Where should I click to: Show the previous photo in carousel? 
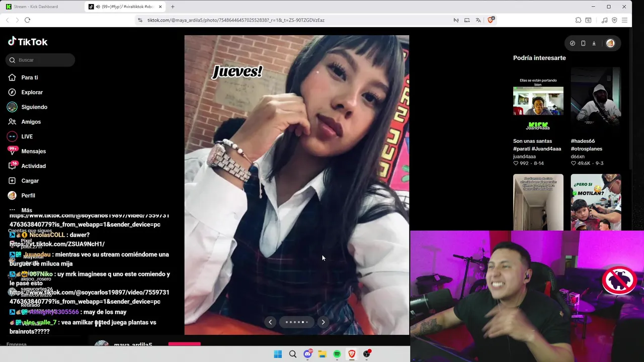270,322
